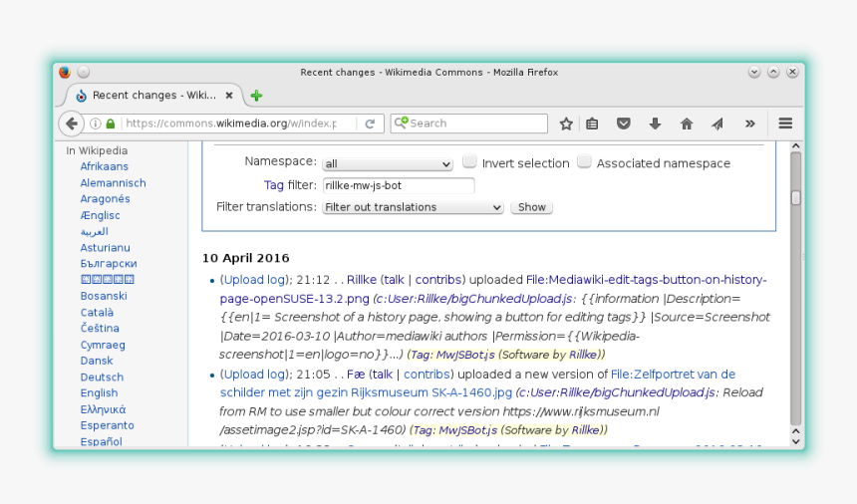
Task: Maximize the window with the up chevron
Action: pyautogui.click(x=773, y=72)
